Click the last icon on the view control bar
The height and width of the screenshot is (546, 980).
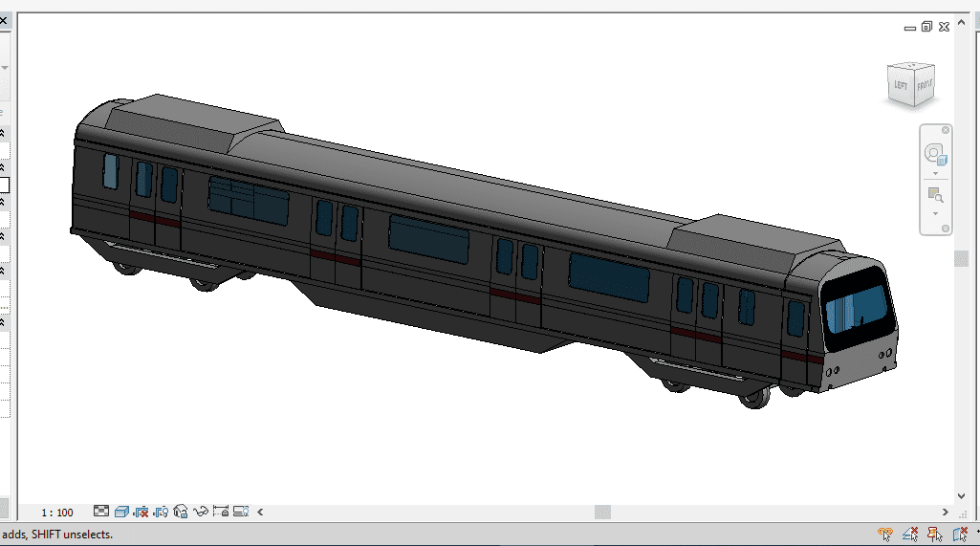tap(241, 512)
